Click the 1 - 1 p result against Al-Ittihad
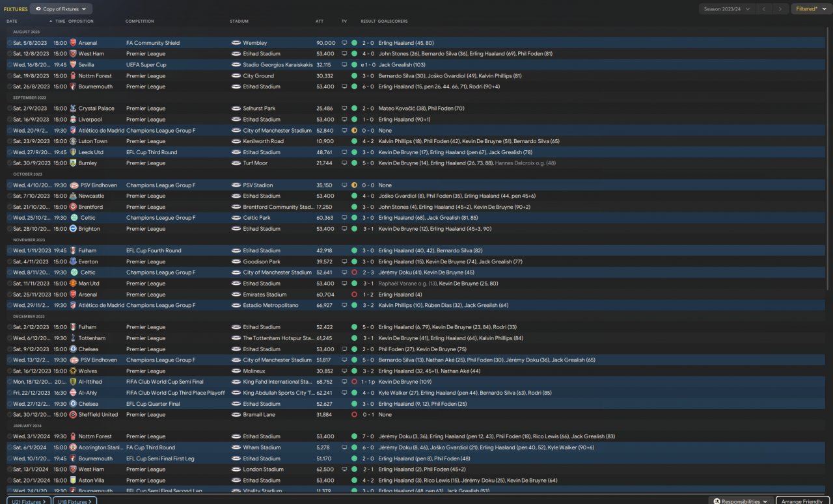 coord(369,382)
